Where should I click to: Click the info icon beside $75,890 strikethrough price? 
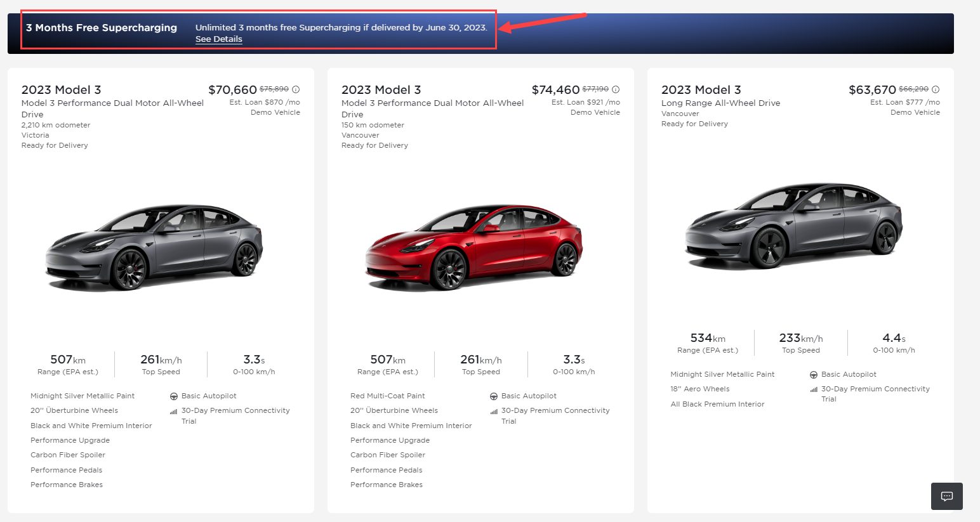coord(295,89)
